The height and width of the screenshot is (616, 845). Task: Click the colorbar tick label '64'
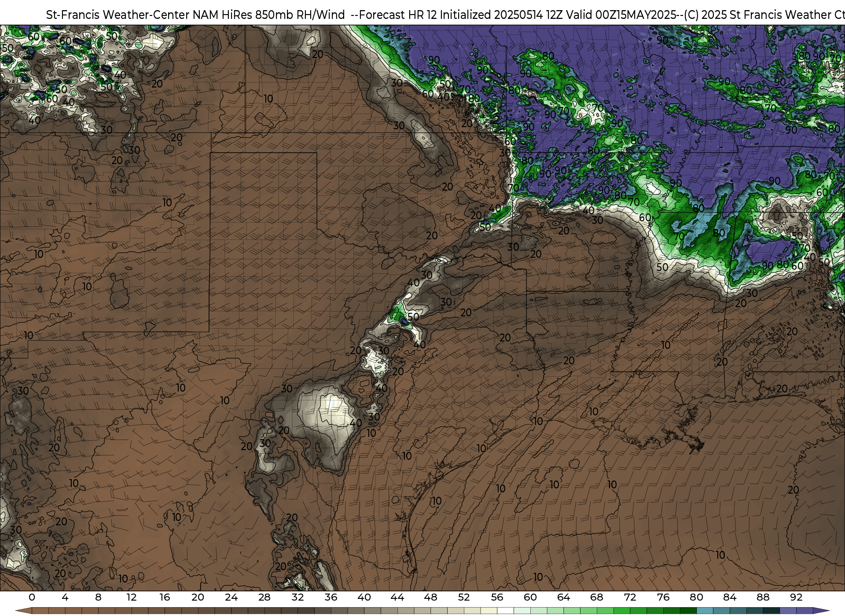point(563,597)
